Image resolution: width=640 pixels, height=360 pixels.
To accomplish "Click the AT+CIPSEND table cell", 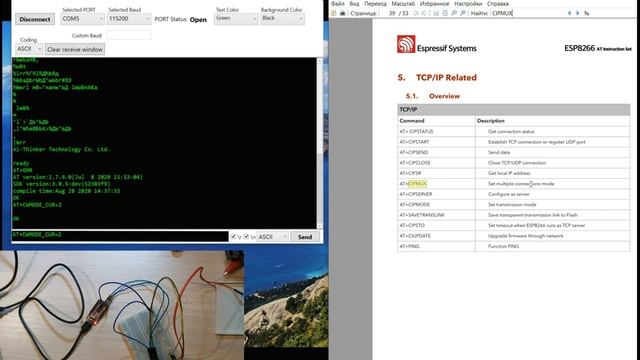I will 436,152.
